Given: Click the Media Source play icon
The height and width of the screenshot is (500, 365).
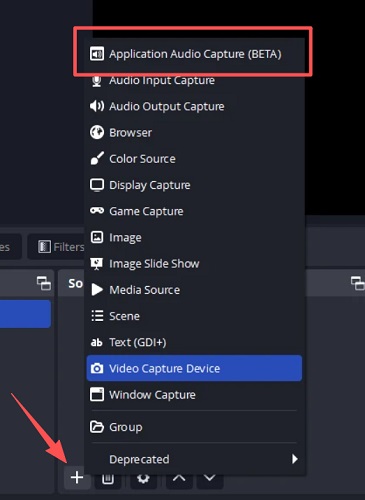Looking at the screenshot, I should click(97, 290).
